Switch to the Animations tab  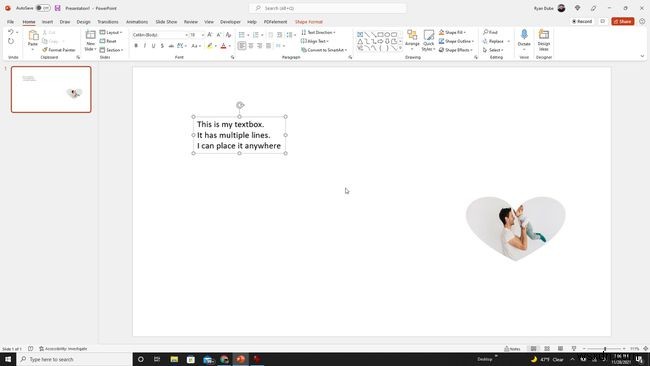137,22
